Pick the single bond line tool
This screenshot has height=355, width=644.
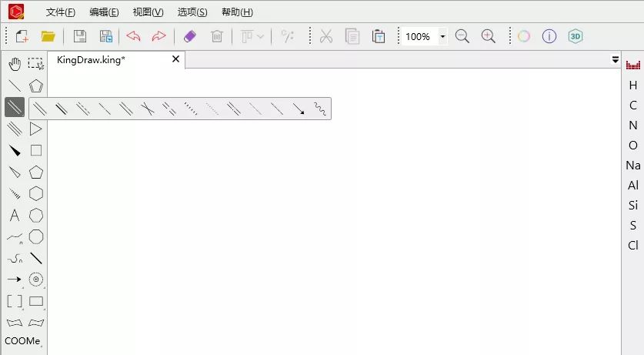pos(15,86)
